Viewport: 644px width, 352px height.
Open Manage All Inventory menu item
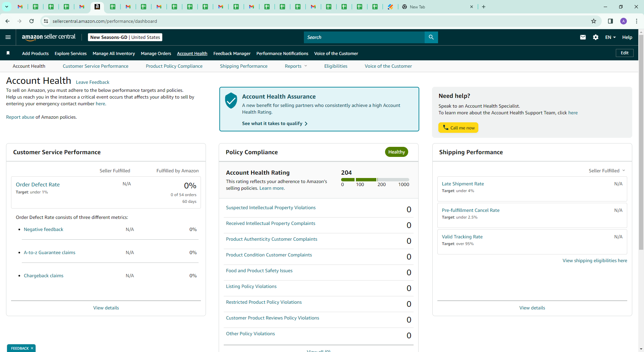[x=114, y=53]
